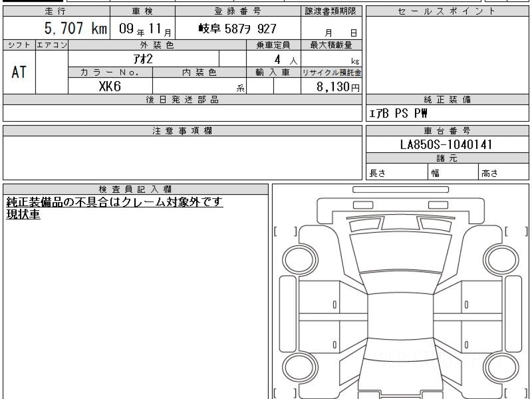Click the 登録番号 header
Viewport: 532px width, 399px height.
tap(238, 12)
